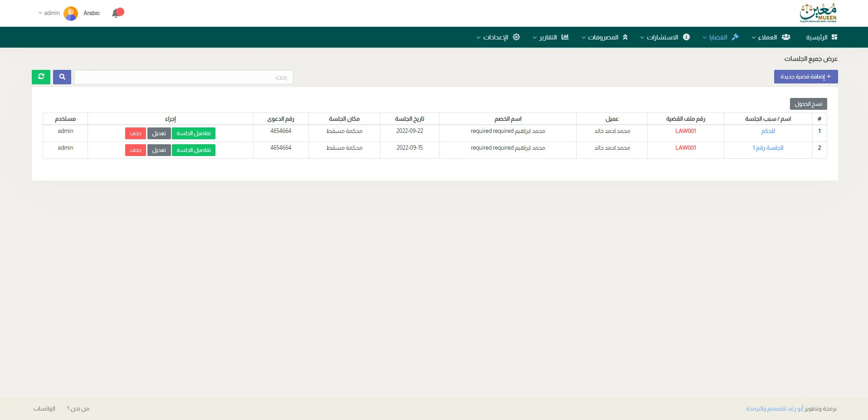868x420 pixels.
Task: Click the clients group icon in navbar
Action: click(786, 37)
